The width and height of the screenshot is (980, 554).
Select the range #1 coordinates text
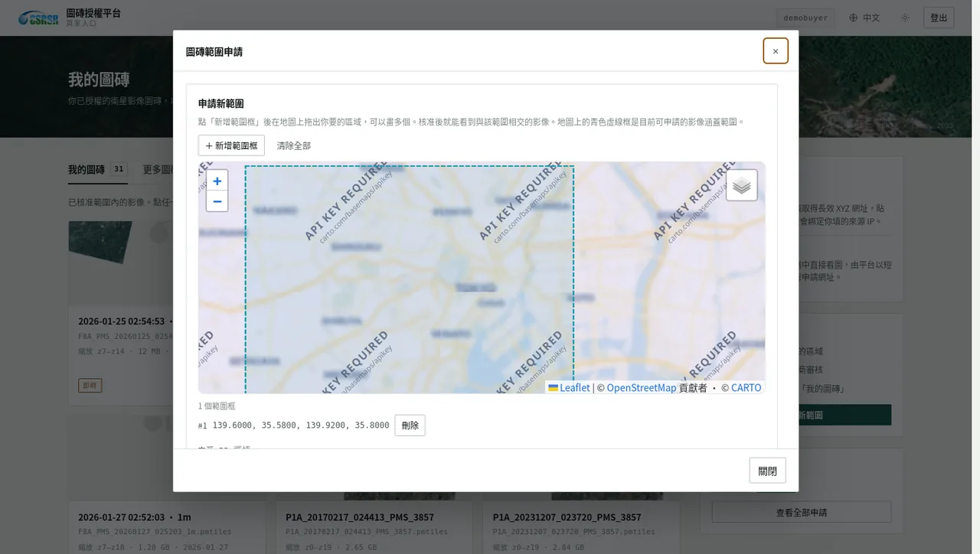[x=301, y=425]
